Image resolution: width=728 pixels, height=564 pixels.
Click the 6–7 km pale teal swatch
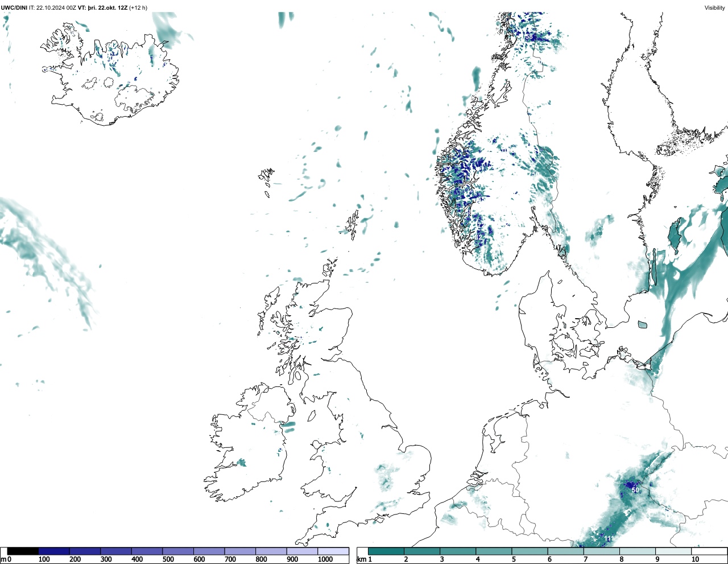point(566,551)
